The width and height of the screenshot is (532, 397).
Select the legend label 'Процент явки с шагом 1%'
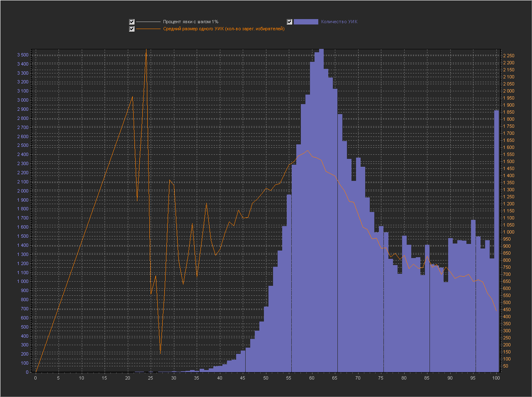pyautogui.click(x=190, y=22)
